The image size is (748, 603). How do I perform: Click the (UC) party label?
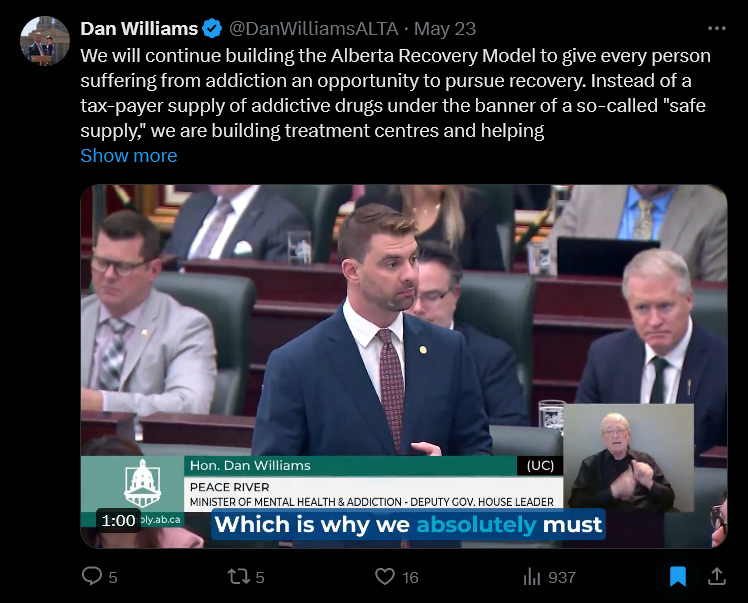tap(540, 466)
